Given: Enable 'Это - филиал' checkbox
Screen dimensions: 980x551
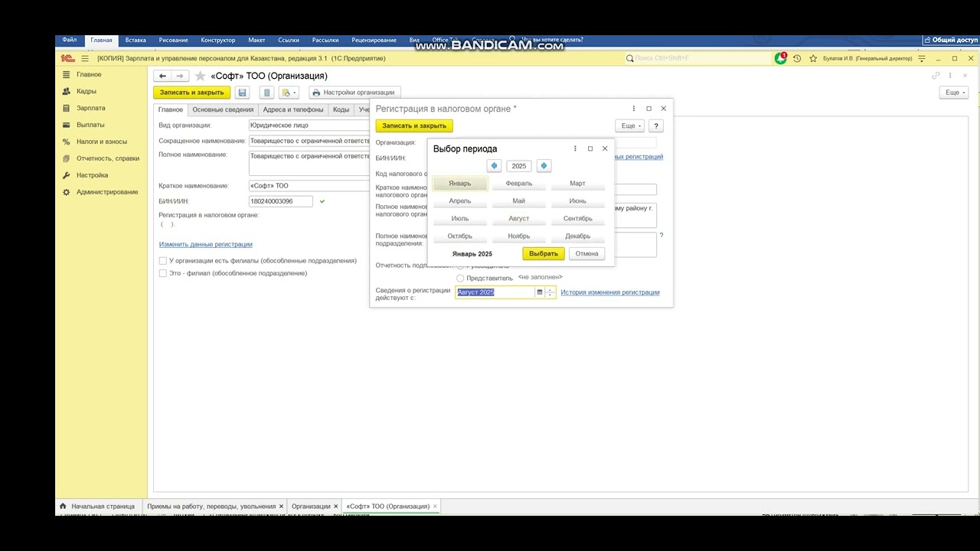Looking at the screenshot, I should point(163,273).
